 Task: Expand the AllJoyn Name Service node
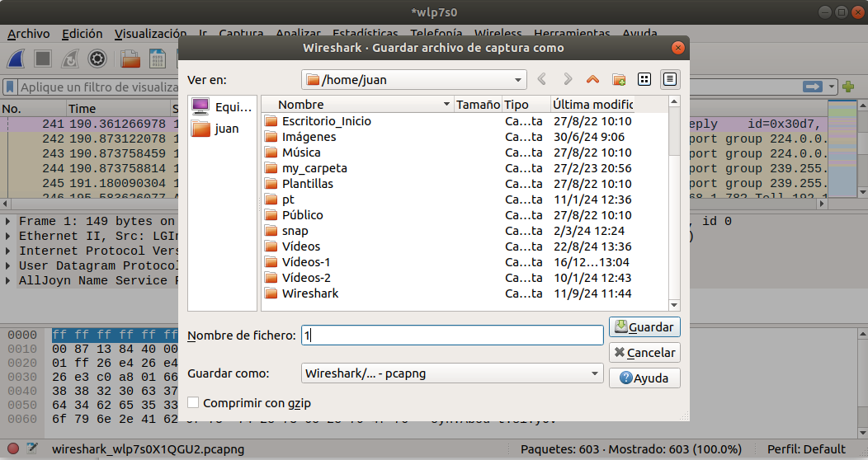[7, 281]
